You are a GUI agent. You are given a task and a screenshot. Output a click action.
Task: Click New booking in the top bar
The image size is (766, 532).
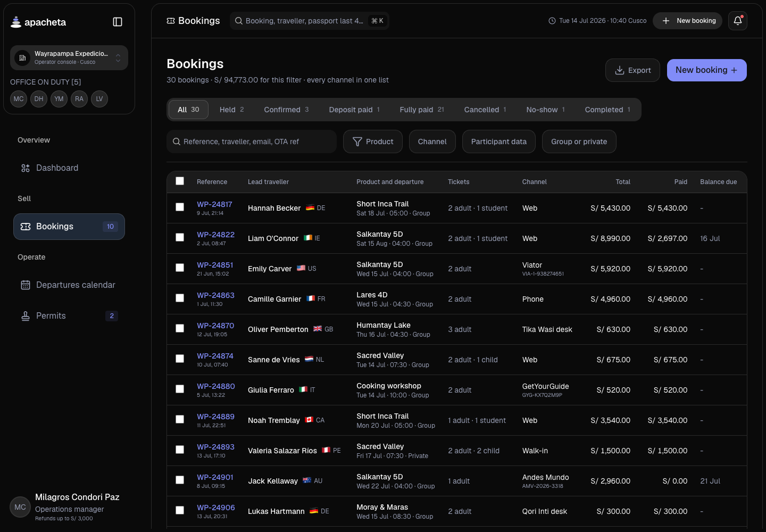688,21
